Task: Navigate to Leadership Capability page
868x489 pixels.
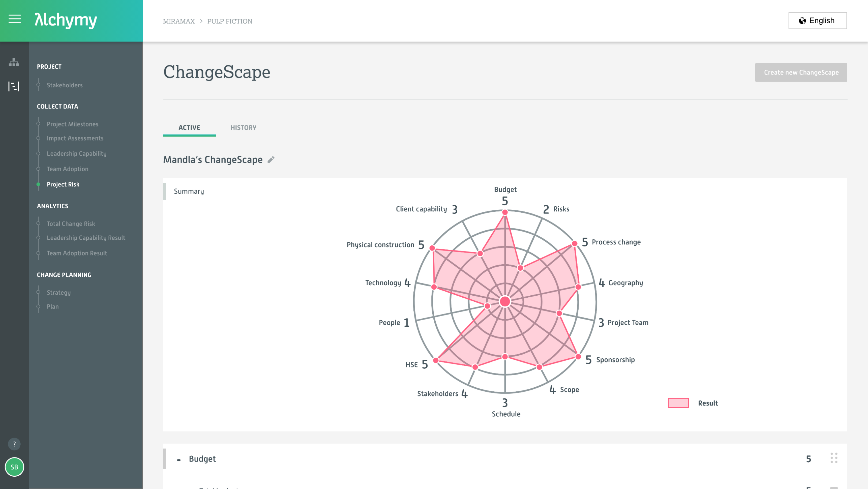Action: coord(76,153)
